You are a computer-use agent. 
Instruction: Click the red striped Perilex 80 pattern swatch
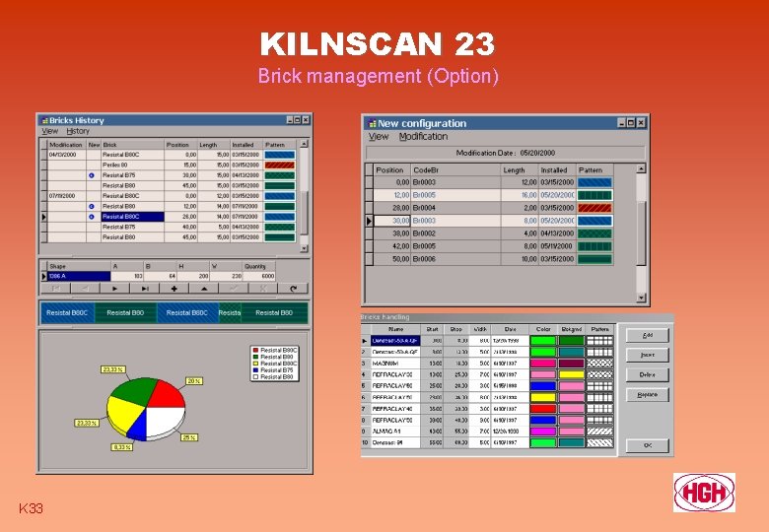point(280,166)
